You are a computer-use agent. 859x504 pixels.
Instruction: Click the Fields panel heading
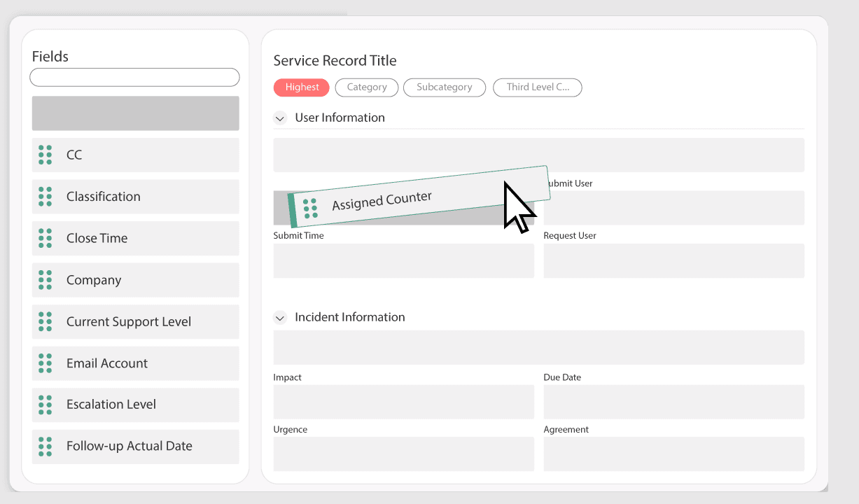50,57
